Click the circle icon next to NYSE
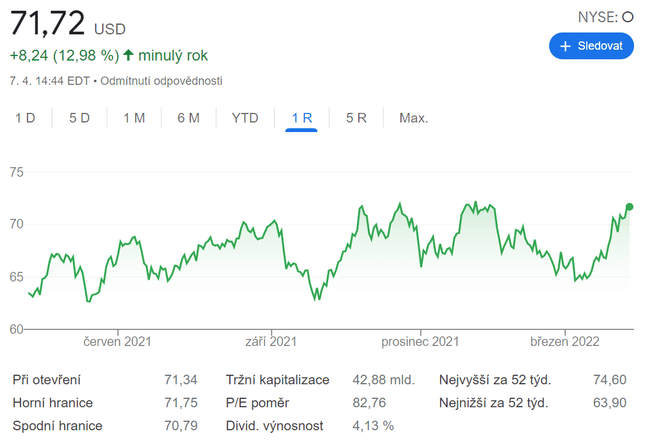The image size is (650, 441). pos(628,17)
